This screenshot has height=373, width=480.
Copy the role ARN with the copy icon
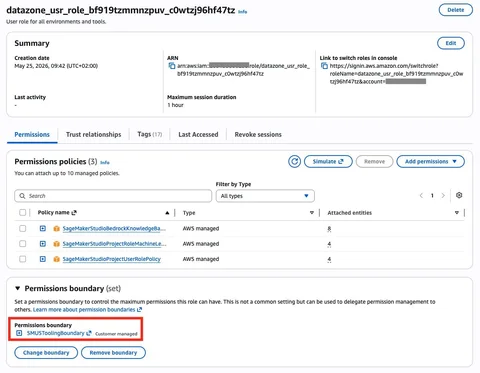172,66
